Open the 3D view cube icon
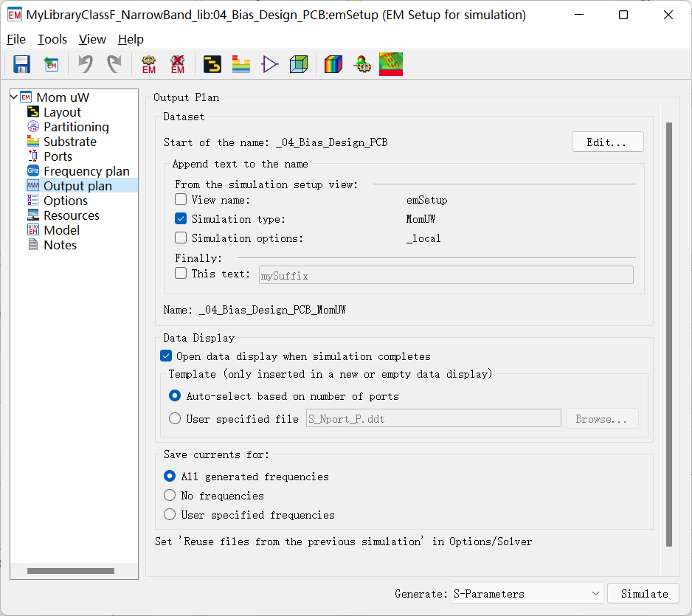This screenshot has width=692, height=616. click(299, 64)
